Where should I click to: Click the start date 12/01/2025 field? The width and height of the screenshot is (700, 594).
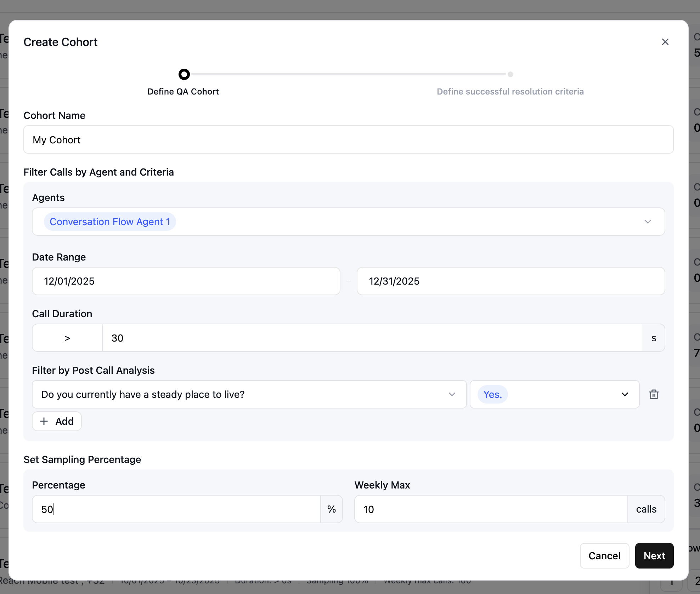coord(186,281)
